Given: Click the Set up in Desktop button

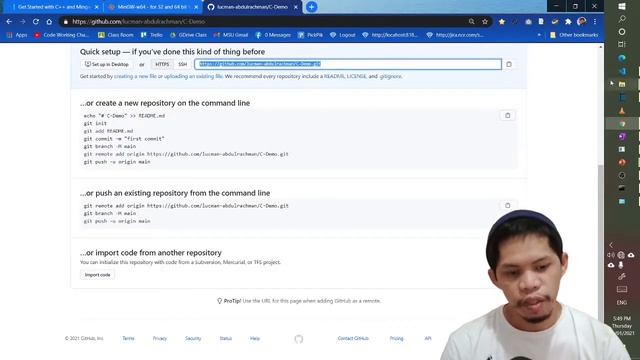Looking at the screenshot, I should click(x=107, y=64).
